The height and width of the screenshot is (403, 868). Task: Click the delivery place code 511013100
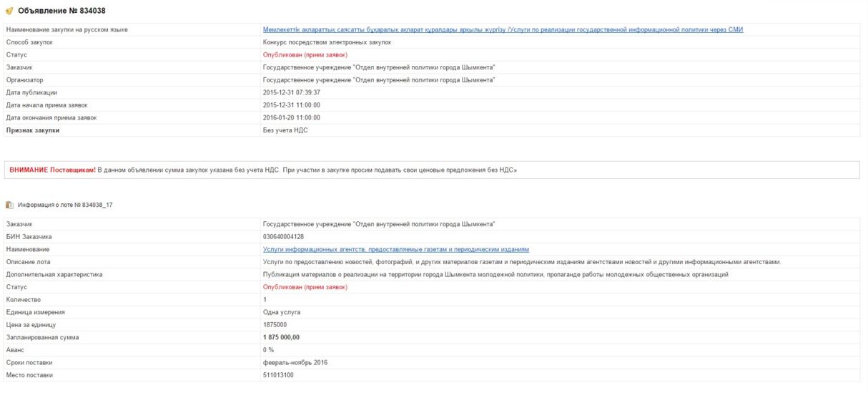pyautogui.click(x=278, y=375)
